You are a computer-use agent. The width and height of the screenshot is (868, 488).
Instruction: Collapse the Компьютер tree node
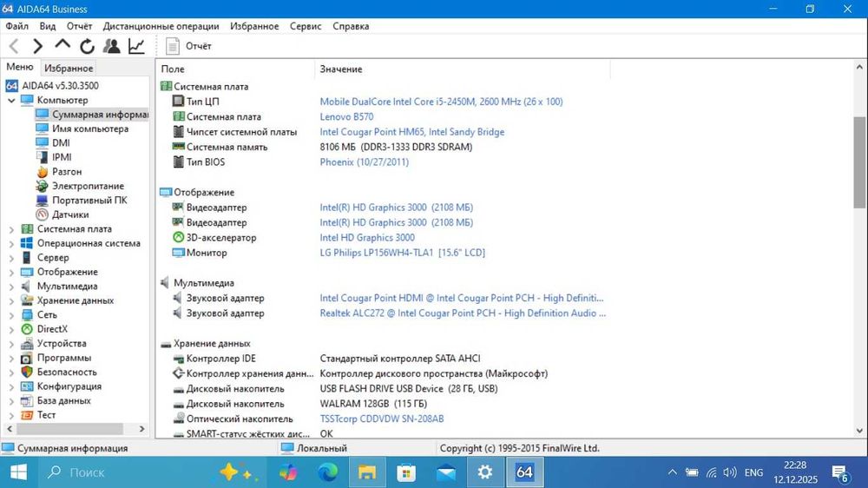(x=11, y=100)
